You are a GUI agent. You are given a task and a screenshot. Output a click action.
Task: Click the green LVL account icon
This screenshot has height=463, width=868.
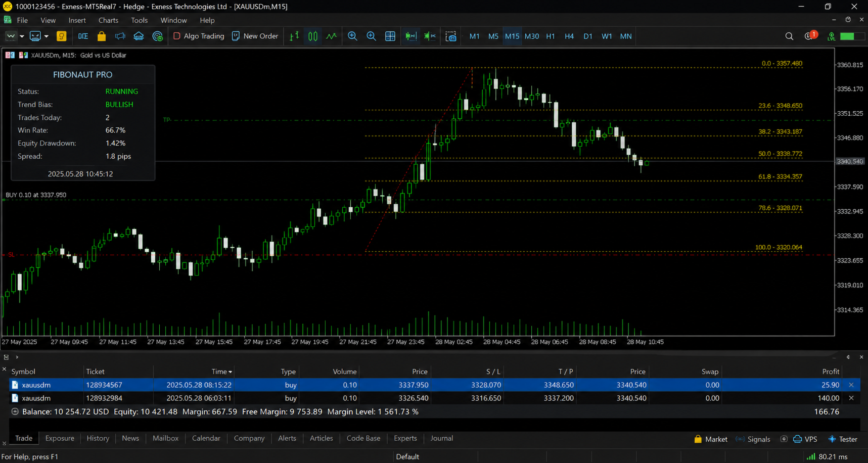pos(831,36)
